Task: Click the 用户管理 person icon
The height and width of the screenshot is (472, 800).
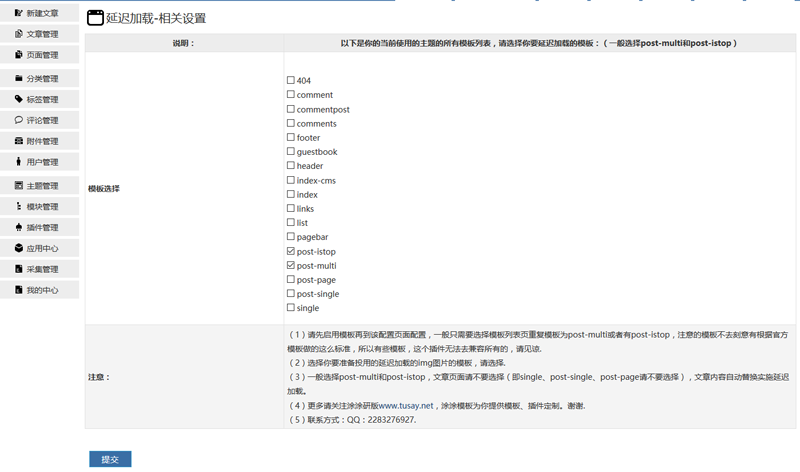Action: coord(19,162)
